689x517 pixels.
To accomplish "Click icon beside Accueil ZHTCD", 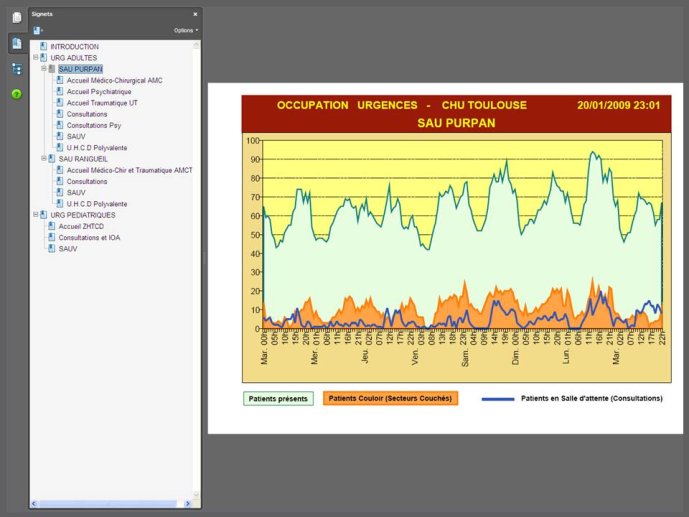I will [x=52, y=226].
